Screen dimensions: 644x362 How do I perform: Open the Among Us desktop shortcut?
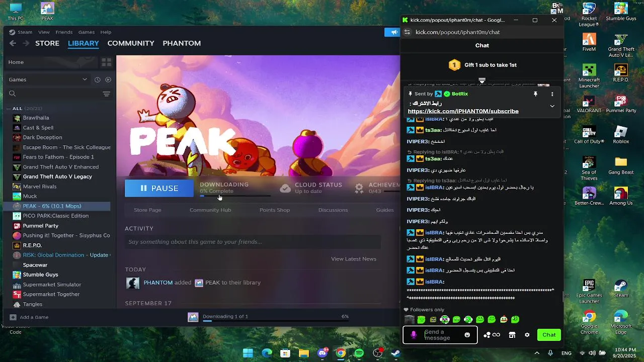[x=621, y=197]
